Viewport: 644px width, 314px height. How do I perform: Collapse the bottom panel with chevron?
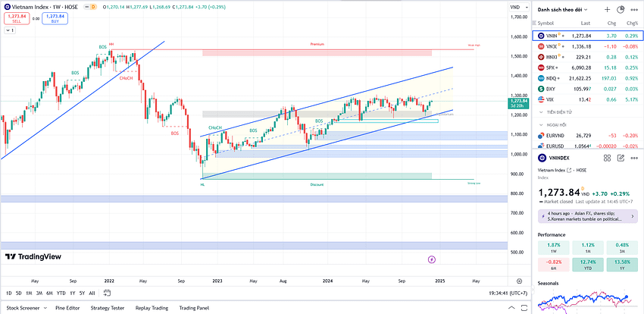511,308
